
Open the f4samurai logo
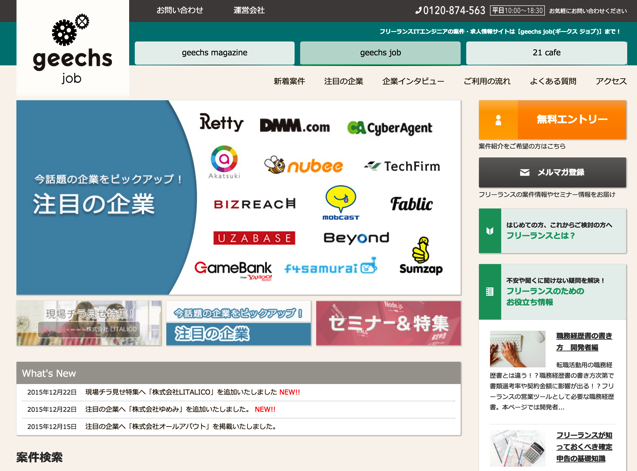click(x=331, y=266)
